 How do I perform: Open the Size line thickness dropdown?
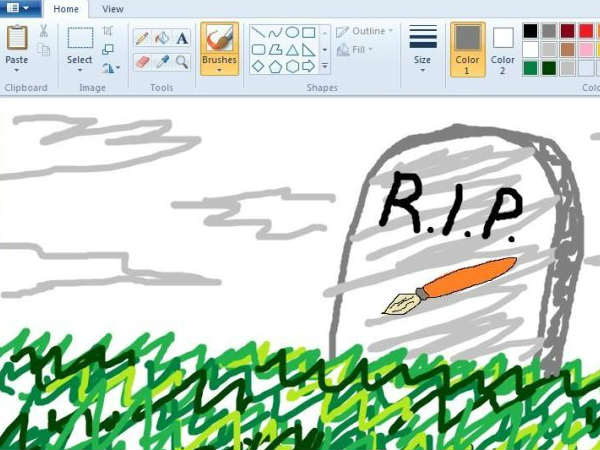422,48
